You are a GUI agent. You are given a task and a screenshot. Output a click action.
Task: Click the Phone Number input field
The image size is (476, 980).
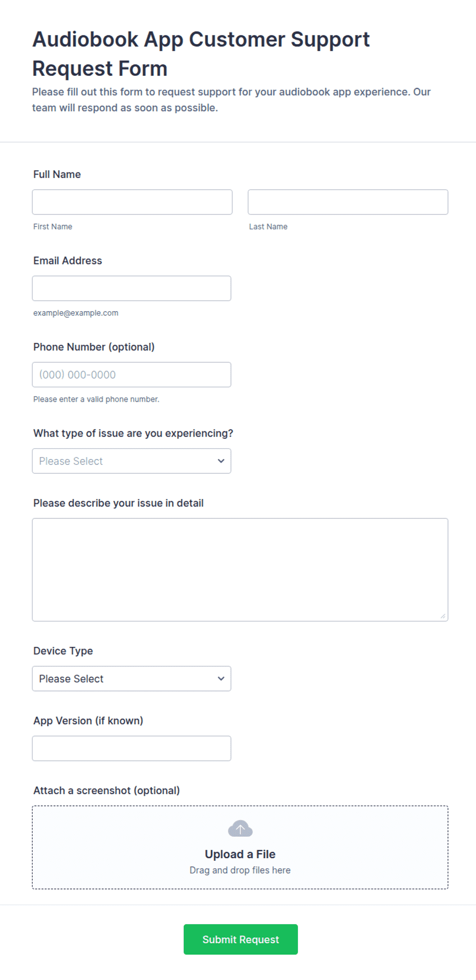(x=132, y=375)
